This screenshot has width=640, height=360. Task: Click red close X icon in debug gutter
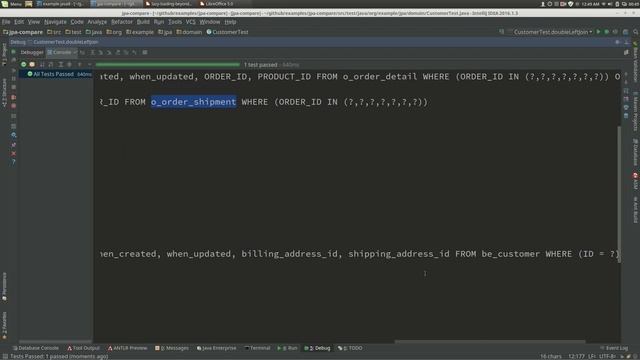coord(13,153)
